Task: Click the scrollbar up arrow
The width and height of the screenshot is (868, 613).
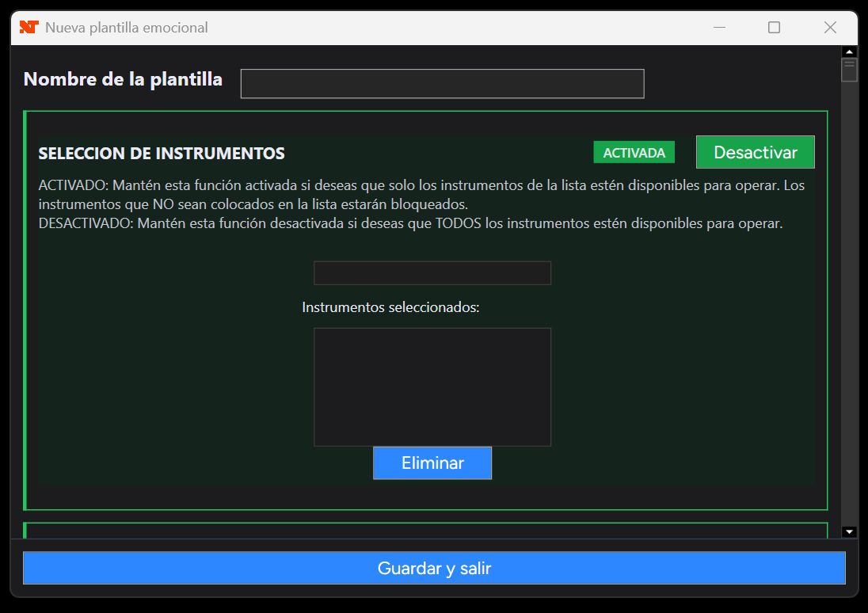Action: (x=849, y=51)
